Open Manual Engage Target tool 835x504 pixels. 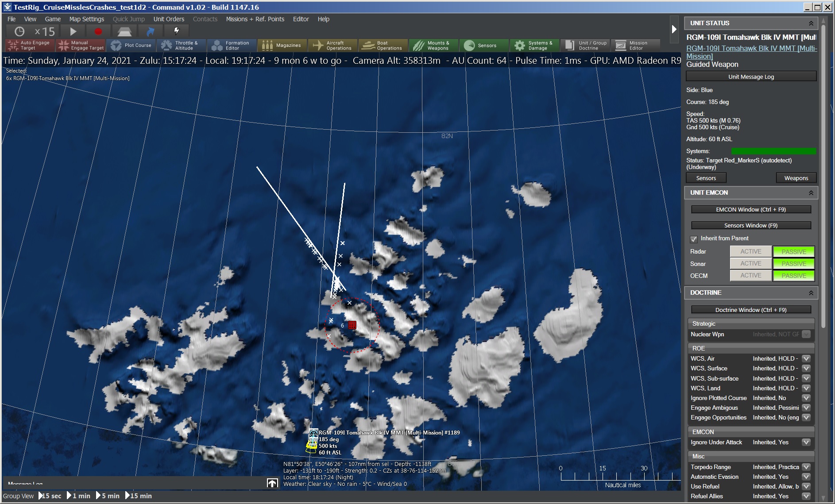pos(81,45)
